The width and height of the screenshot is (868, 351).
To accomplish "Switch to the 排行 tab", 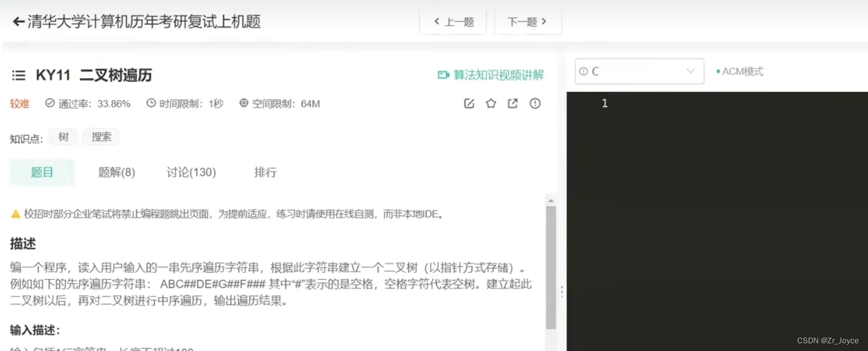I will click(x=265, y=173).
